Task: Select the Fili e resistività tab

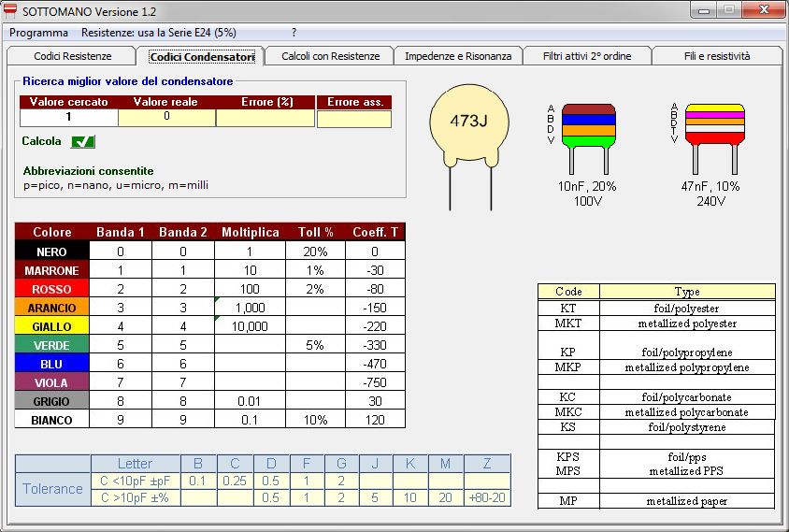Action: pos(717,56)
